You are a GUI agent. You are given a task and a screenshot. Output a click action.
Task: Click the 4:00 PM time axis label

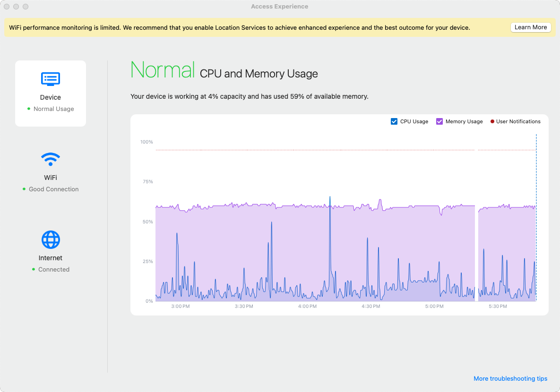click(x=307, y=307)
